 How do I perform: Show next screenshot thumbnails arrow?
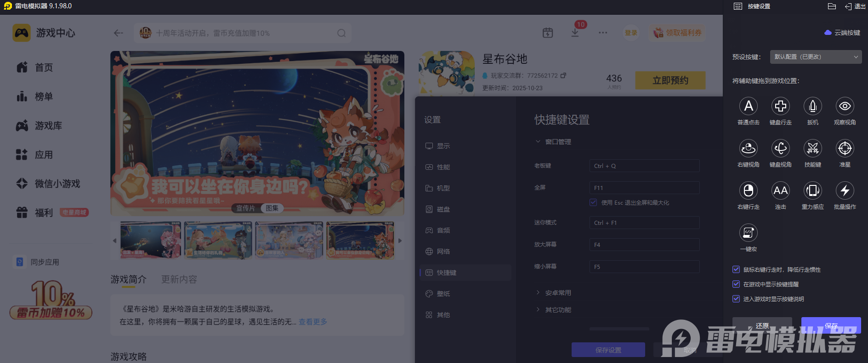tap(400, 240)
